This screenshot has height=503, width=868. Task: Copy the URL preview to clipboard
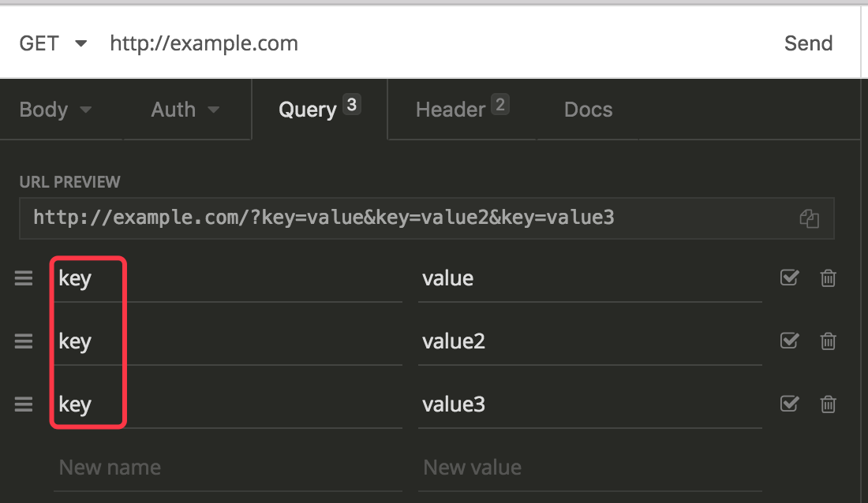(x=809, y=218)
